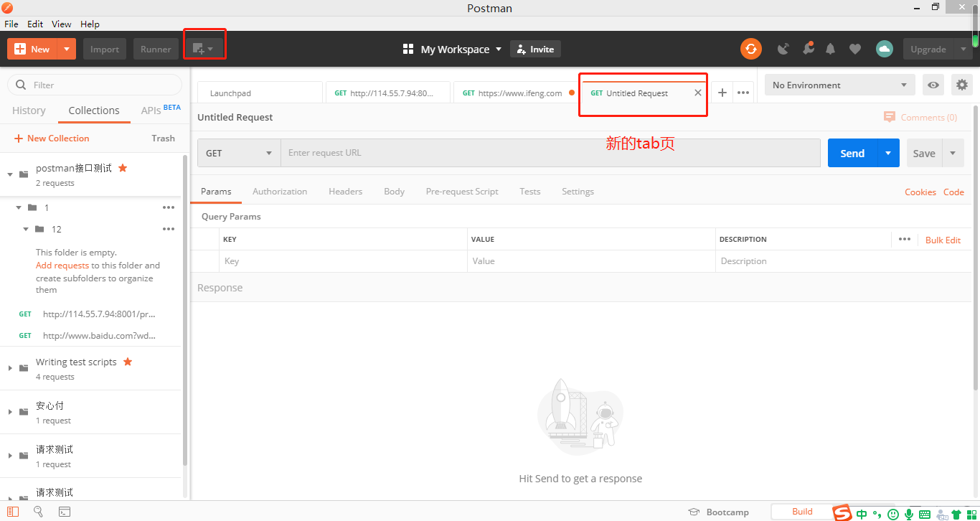Click the IME smiley emoji icon

click(x=893, y=514)
